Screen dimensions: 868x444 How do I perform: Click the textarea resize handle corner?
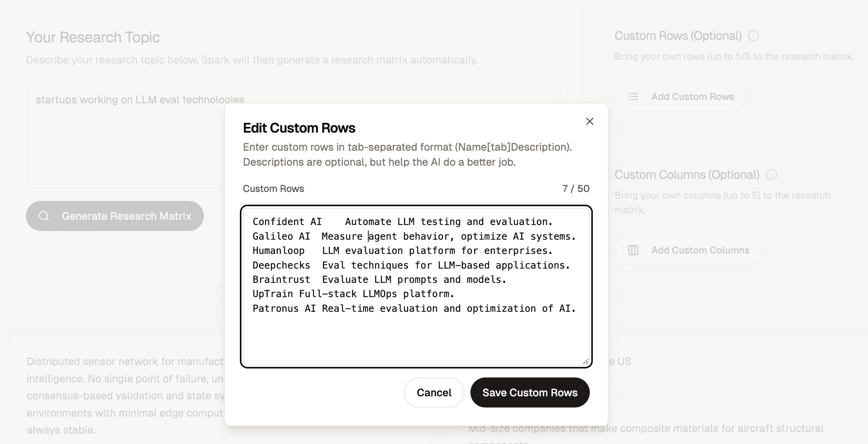pyautogui.click(x=586, y=361)
